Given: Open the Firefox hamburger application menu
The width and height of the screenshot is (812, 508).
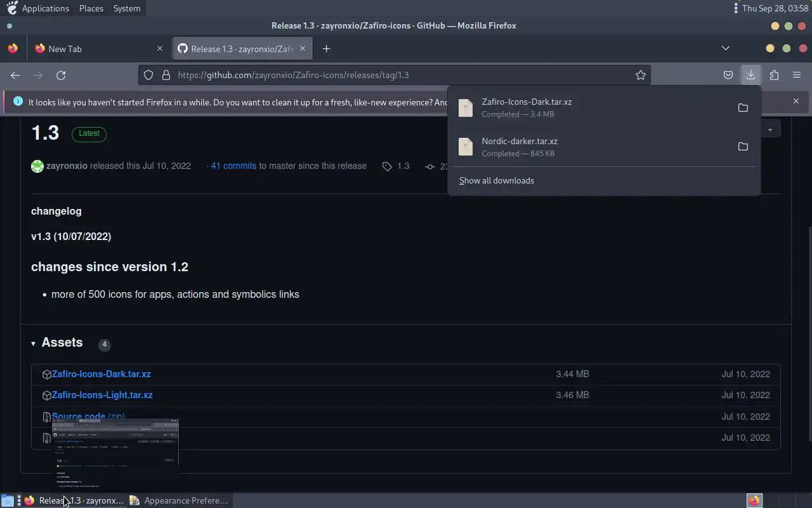Looking at the screenshot, I should (x=797, y=75).
